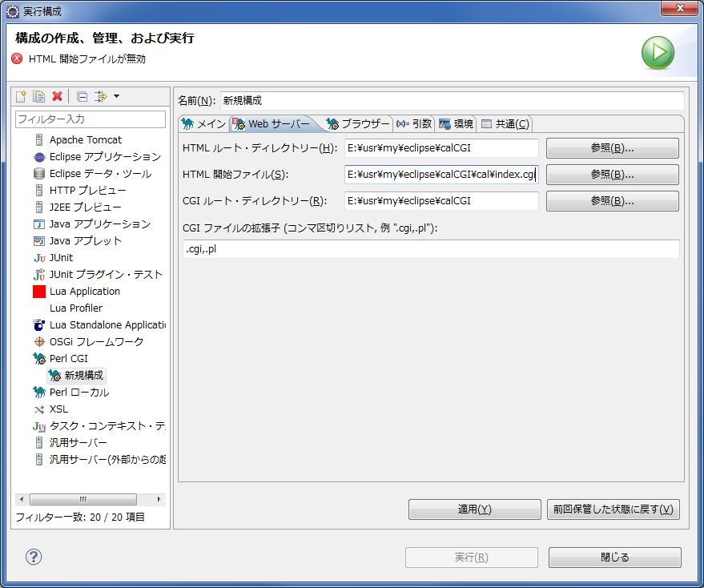This screenshot has height=588, width=704.
Task: Click the Apache Tomcat server icon
Action: pos(39,139)
